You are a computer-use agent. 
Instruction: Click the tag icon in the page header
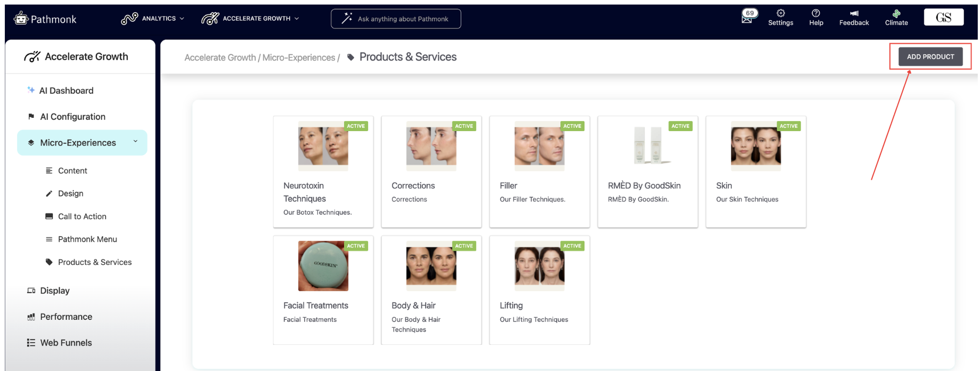coord(350,57)
